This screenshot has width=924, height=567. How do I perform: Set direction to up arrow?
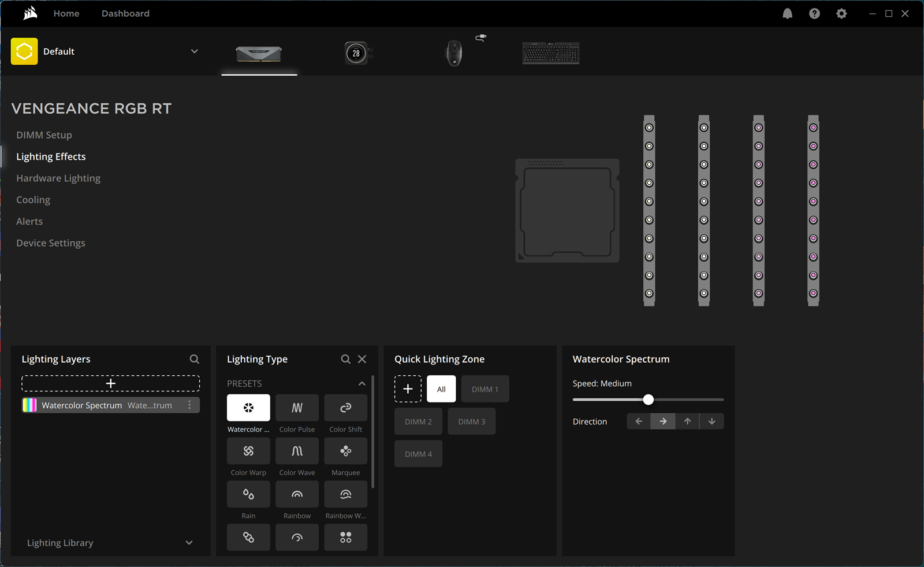687,421
